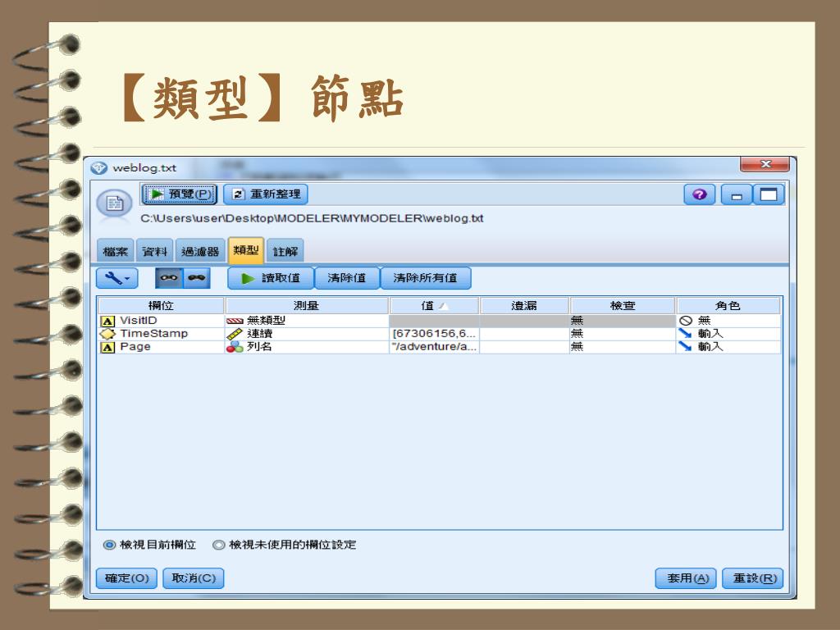The width and height of the screenshot is (840, 630).
Task: Open the 過濾器 tab
Action: coord(200,251)
